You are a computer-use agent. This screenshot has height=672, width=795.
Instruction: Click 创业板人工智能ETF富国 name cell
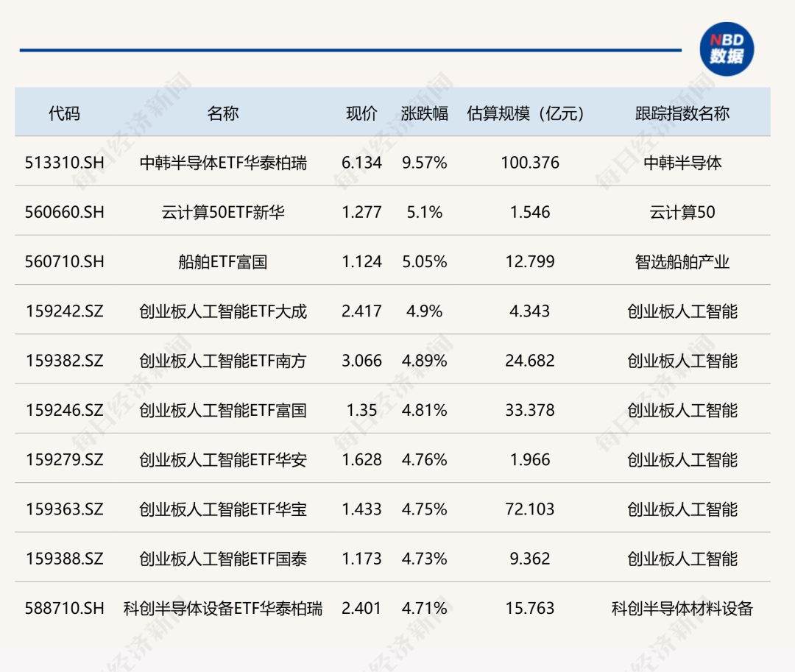coord(223,409)
